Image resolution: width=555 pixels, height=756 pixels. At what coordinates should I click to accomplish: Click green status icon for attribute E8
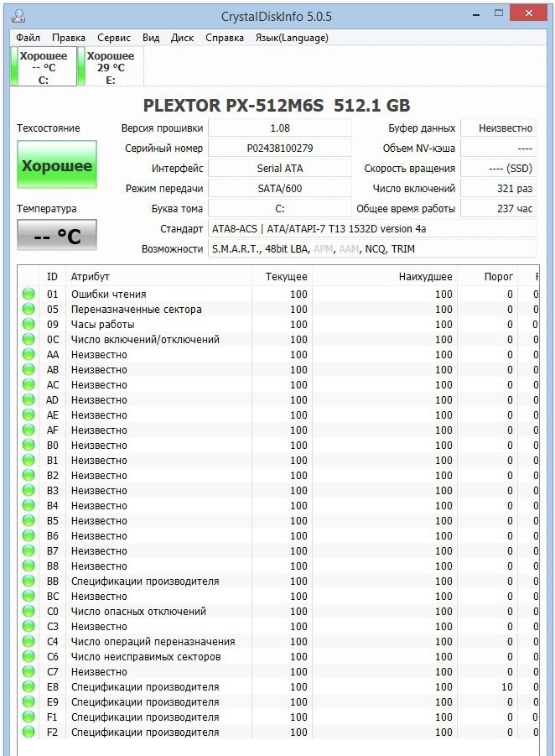(29, 686)
